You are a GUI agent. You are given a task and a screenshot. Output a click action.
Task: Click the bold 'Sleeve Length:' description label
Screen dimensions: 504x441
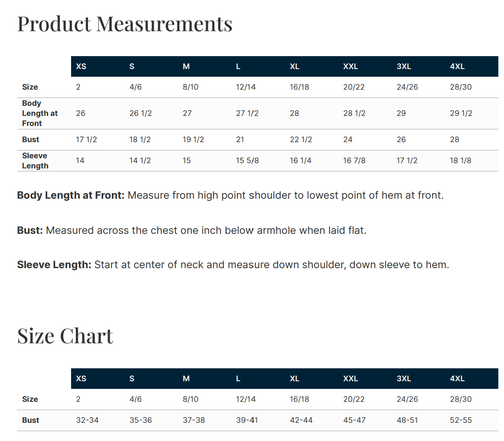pos(54,265)
